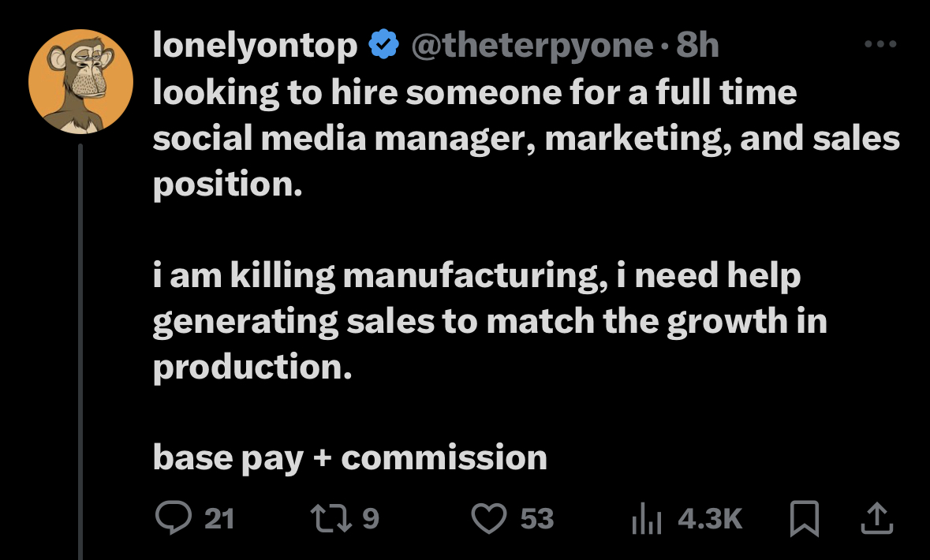Click the reply speech bubble icon
The height and width of the screenshot is (560, 930).
coord(171,518)
